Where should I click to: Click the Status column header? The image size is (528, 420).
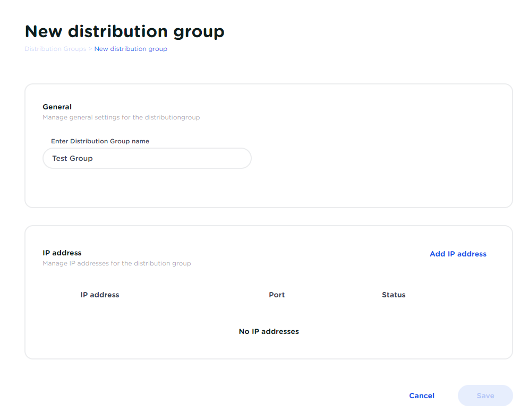(394, 295)
